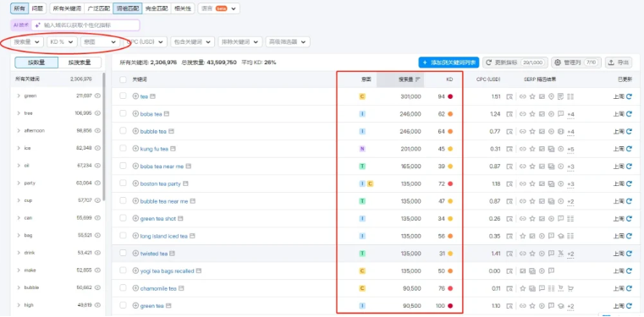Switch sidebar grouping to 按搜索量
The width and height of the screenshot is (644, 317).
click(80, 63)
